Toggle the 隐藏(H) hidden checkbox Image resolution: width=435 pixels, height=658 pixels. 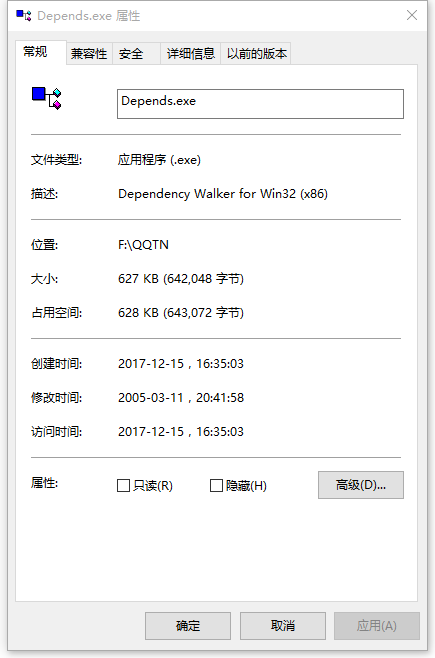216,486
